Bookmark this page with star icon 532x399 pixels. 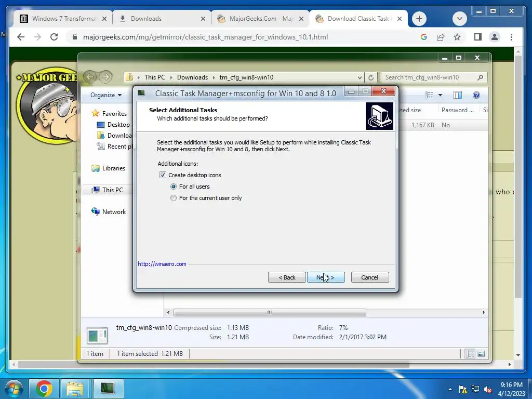pos(457,37)
